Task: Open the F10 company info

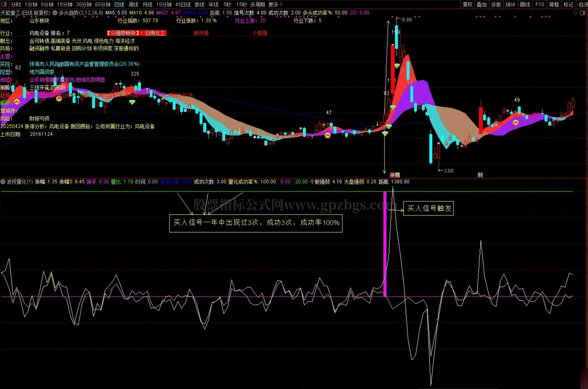Action: (540, 4)
